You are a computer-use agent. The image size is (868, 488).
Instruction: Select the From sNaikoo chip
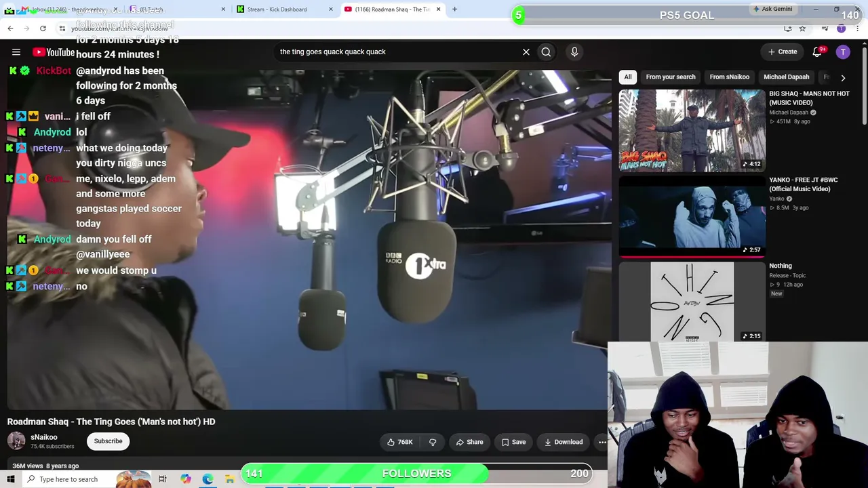tap(730, 77)
